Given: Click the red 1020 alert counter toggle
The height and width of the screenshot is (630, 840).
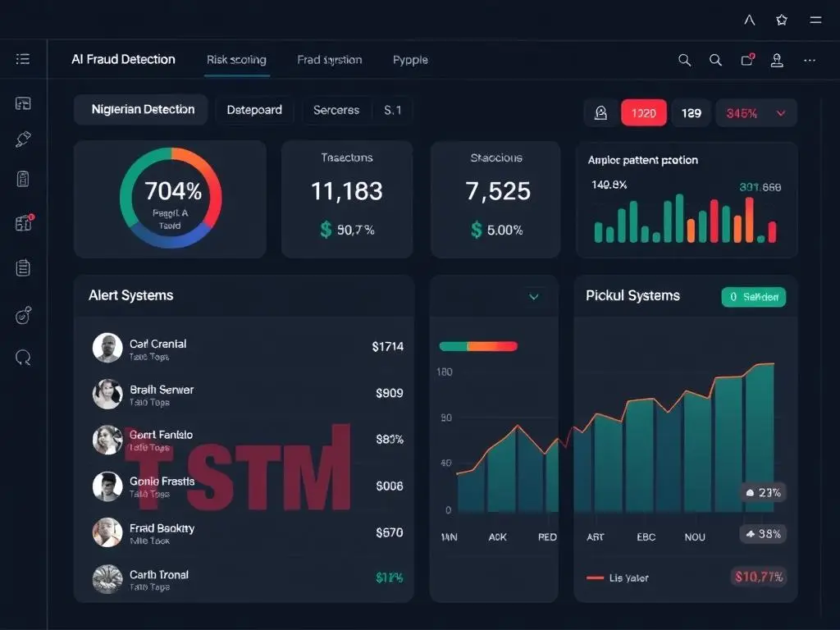Looking at the screenshot, I should tap(644, 112).
